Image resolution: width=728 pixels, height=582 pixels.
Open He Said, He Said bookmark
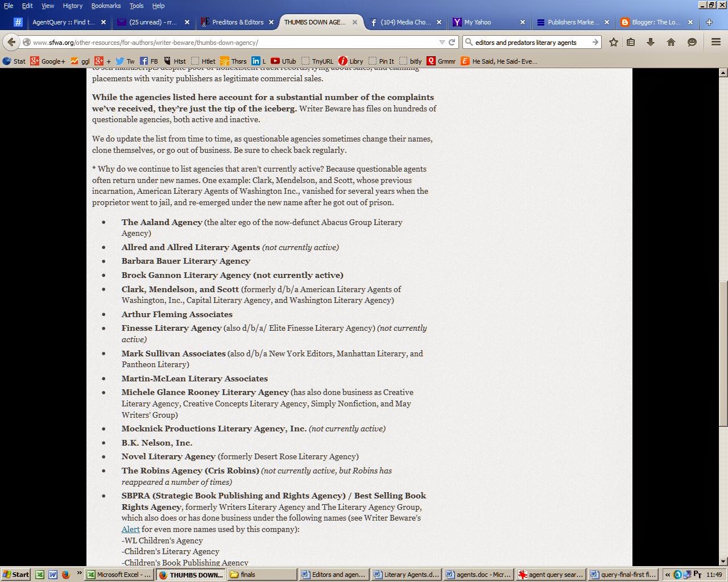pyautogui.click(x=499, y=61)
